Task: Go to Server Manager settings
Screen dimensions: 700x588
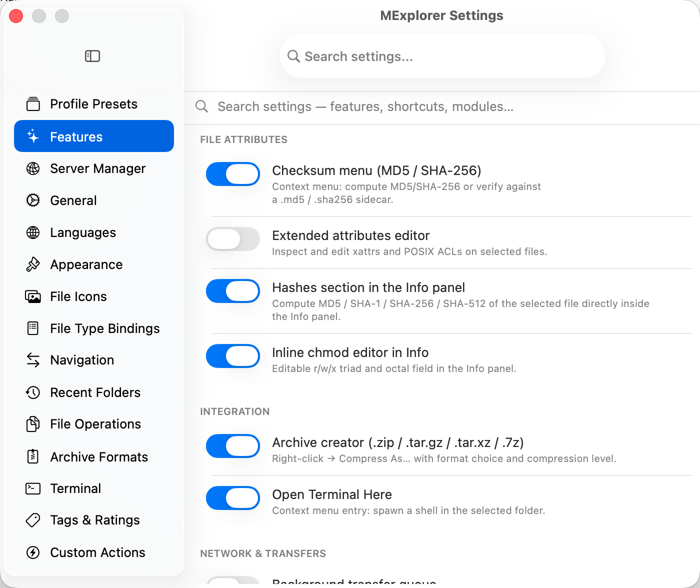Action: pyautogui.click(x=94, y=168)
